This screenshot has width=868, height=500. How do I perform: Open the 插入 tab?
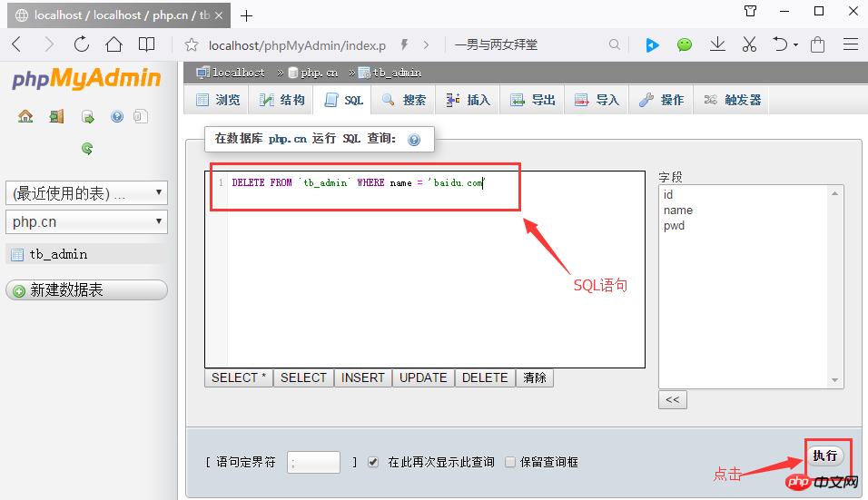[x=469, y=100]
